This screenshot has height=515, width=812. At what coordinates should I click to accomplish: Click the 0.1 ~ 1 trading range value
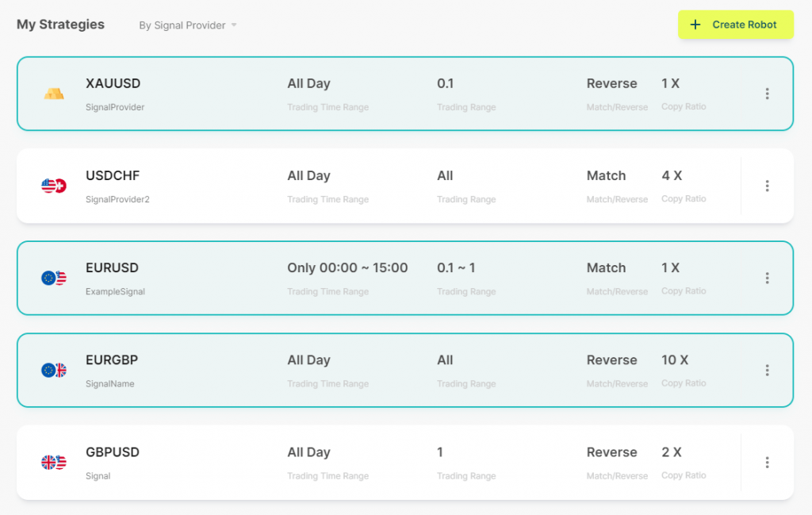tap(456, 268)
